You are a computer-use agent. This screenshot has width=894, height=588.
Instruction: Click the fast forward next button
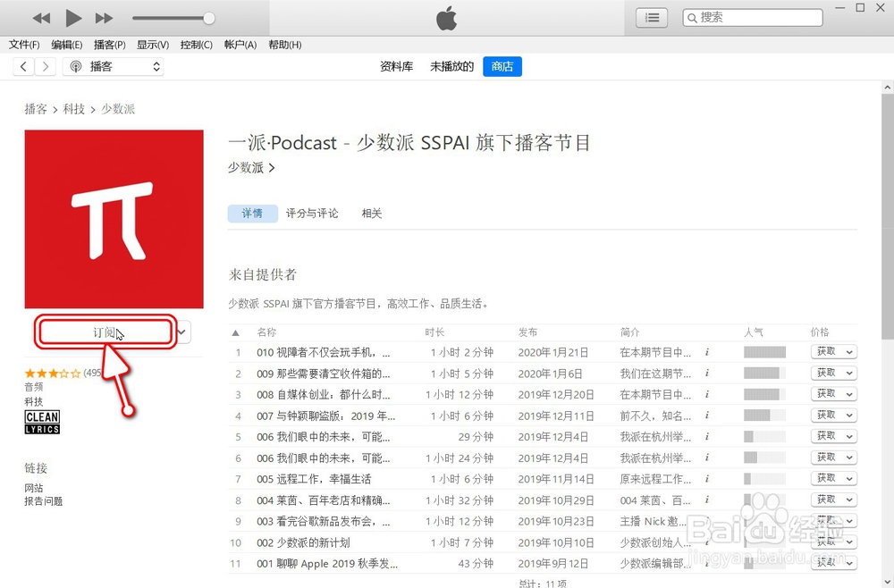(x=104, y=18)
